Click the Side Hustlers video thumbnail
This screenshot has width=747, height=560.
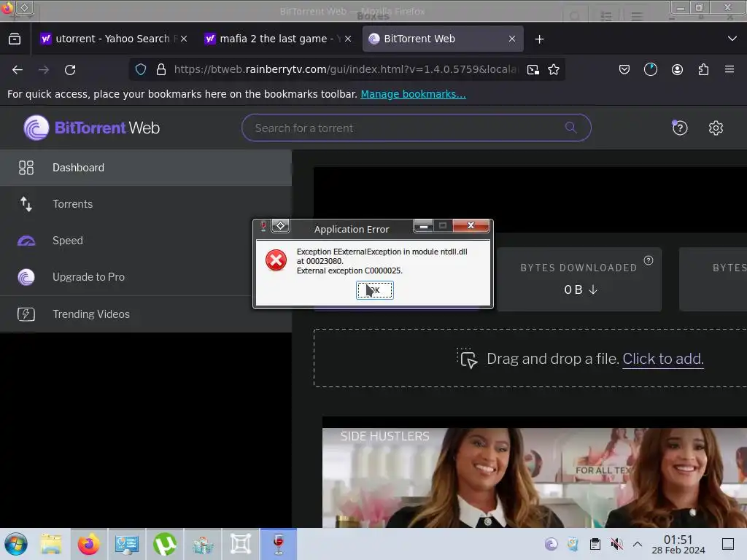pyautogui.click(x=535, y=477)
